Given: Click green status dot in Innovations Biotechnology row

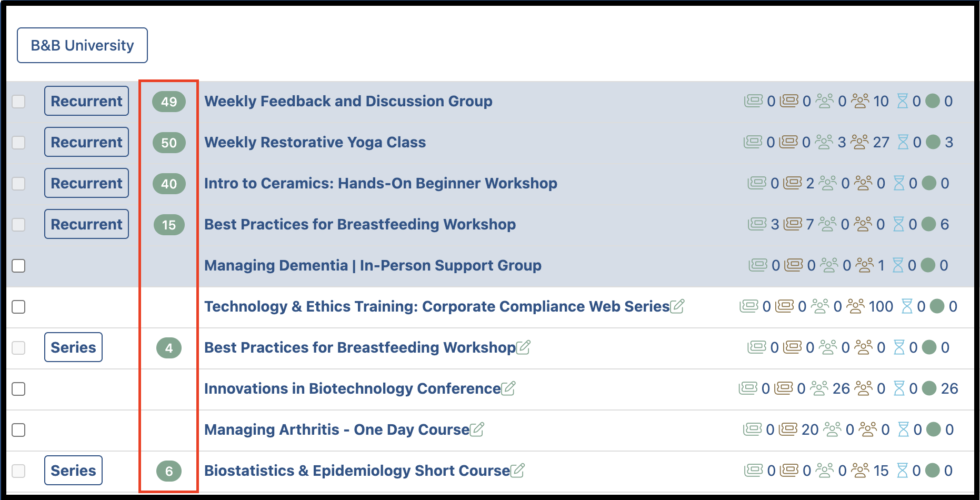Looking at the screenshot, I should 929,388.
